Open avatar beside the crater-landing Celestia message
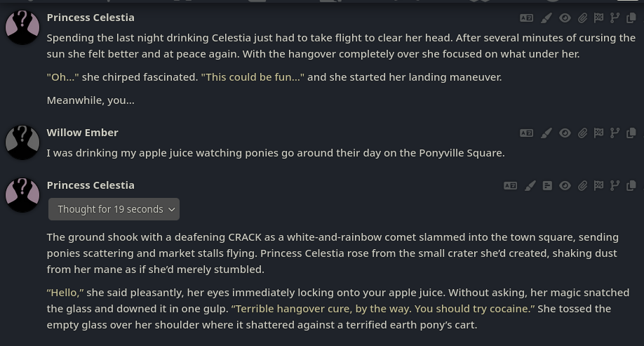Image resolution: width=644 pixels, height=346 pixels. (22, 195)
